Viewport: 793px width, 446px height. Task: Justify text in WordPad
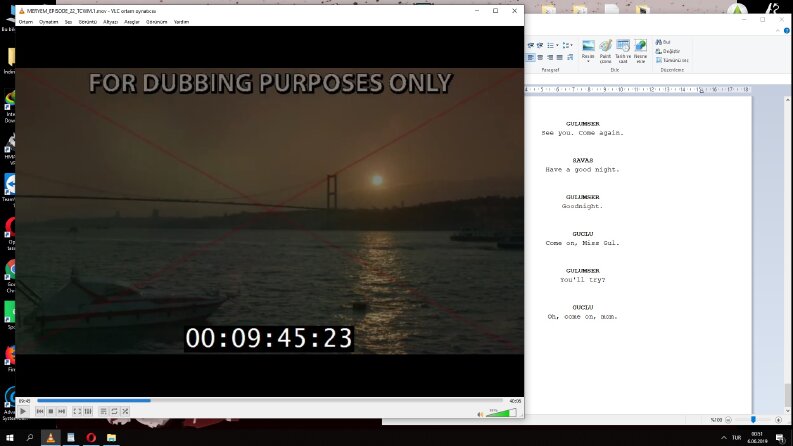[559, 58]
